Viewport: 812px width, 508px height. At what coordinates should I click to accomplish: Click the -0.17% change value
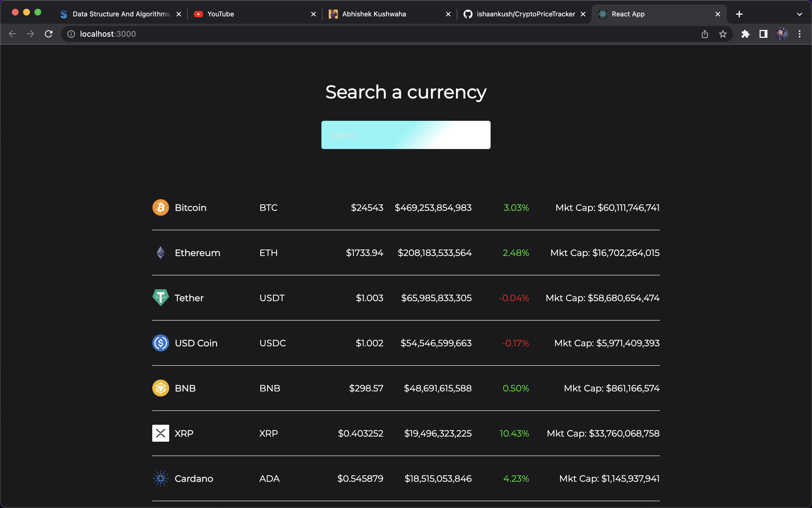(x=515, y=343)
